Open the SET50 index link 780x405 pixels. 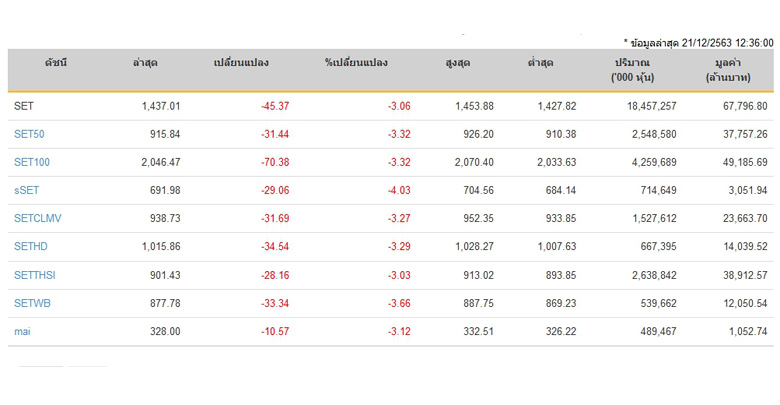[x=29, y=134]
